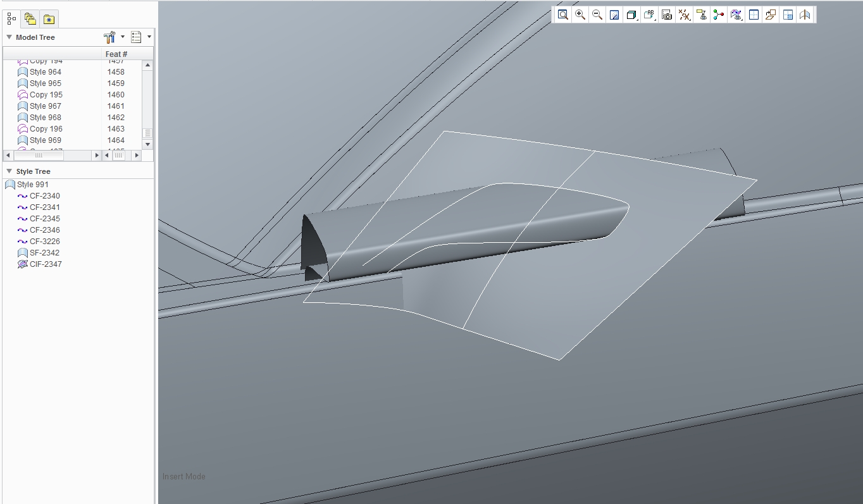Select CIF-2347 in Style Tree
Screen dimensions: 863x504
click(46, 264)
